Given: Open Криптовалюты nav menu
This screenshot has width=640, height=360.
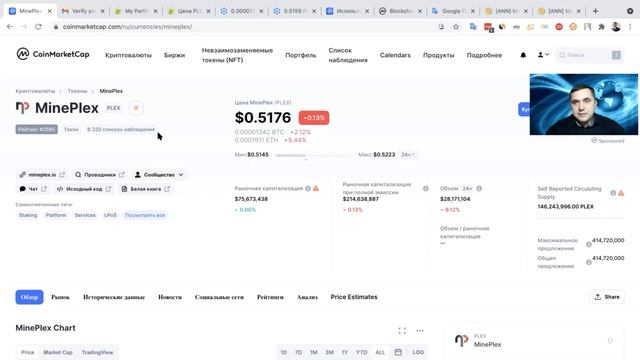Looking at the screenshot, I should (x=129, y=55).
